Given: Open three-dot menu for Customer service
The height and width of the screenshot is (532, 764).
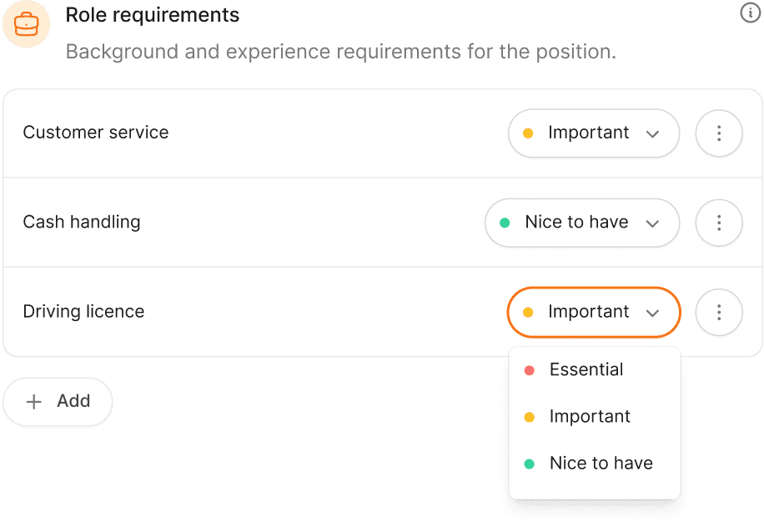Looking at the screenshot, I should click(x=718, y=133).
